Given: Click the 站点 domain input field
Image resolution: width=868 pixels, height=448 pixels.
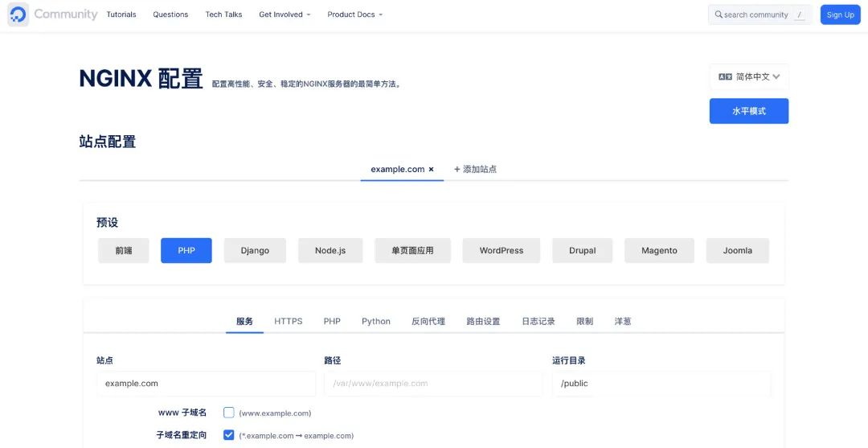Looking at the screenshot, I should (x=206, y=383).
